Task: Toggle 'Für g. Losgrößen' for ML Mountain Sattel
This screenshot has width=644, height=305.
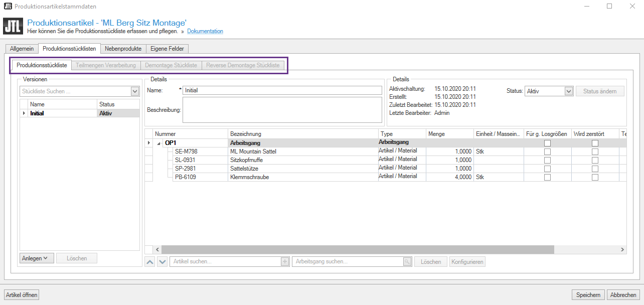Action: click(547, 151)
